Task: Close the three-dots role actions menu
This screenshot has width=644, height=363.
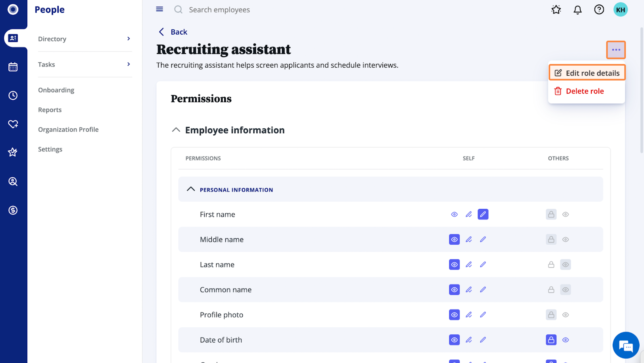Action: (x=616, y=50)
